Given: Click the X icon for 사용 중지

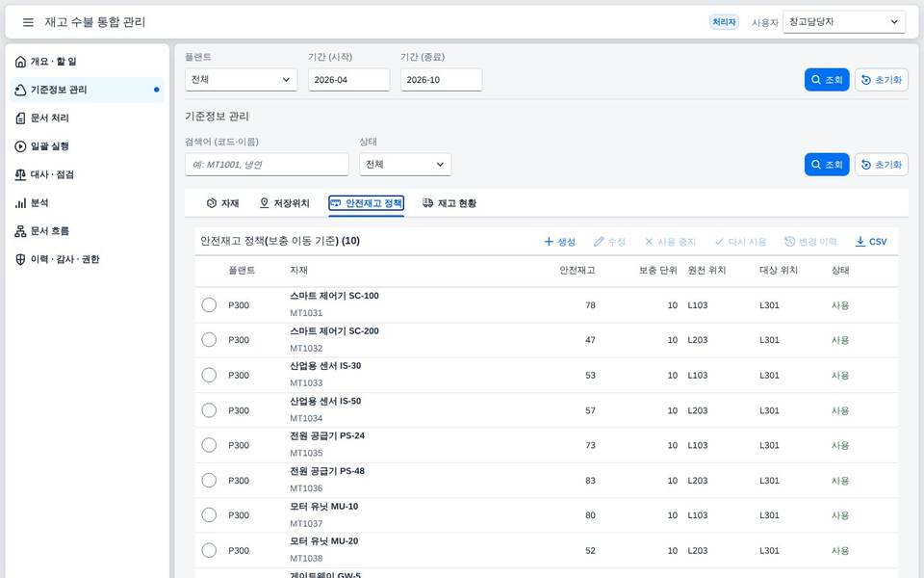Looking at the screenshot, I should click(649, 241).
